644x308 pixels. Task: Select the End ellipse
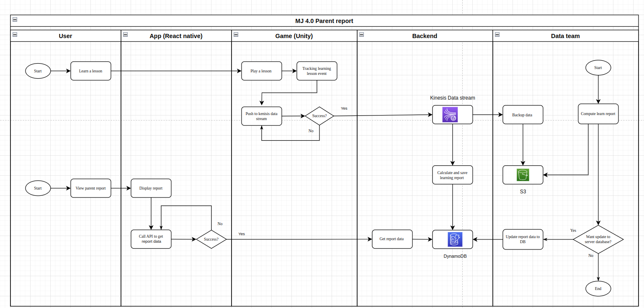(598, 288)
